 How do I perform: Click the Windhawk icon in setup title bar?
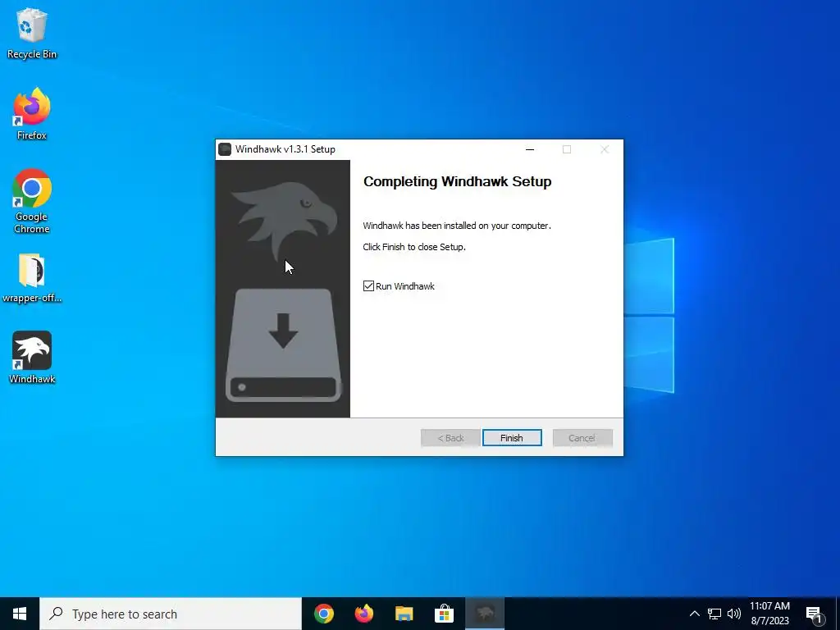(225, 149)
